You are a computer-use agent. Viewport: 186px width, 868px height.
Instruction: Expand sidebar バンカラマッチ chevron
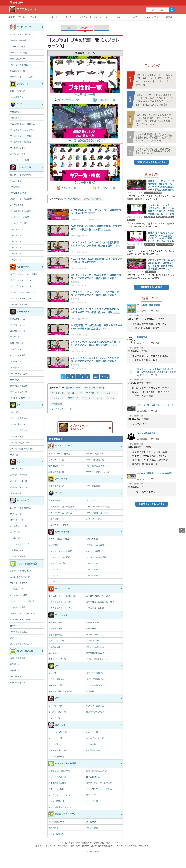(x=43, y=267)
